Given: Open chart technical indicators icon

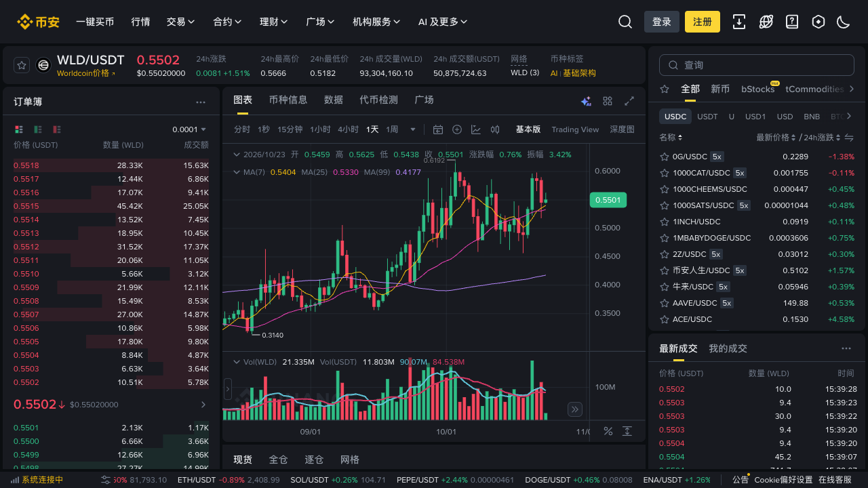Looking at the screenshot, I should pyautogui.click(x=476, y=129).
